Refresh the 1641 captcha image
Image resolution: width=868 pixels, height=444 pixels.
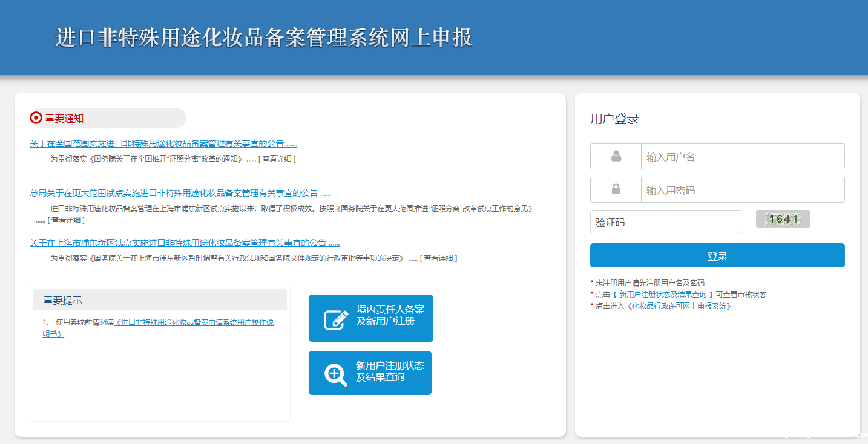[x=783, y=219]
